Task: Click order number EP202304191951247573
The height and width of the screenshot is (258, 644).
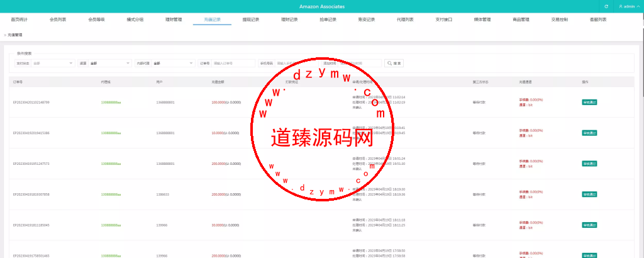Action: click(x=31, y=164)
